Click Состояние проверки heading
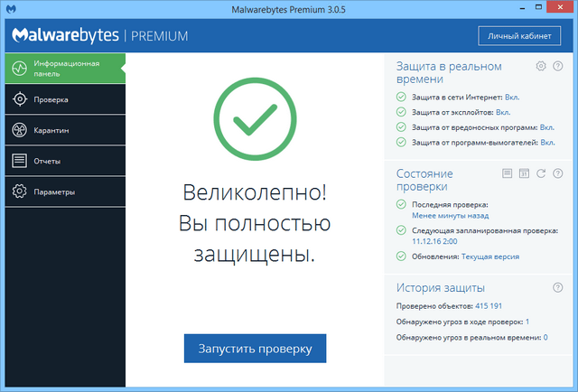 pos(424,180)
